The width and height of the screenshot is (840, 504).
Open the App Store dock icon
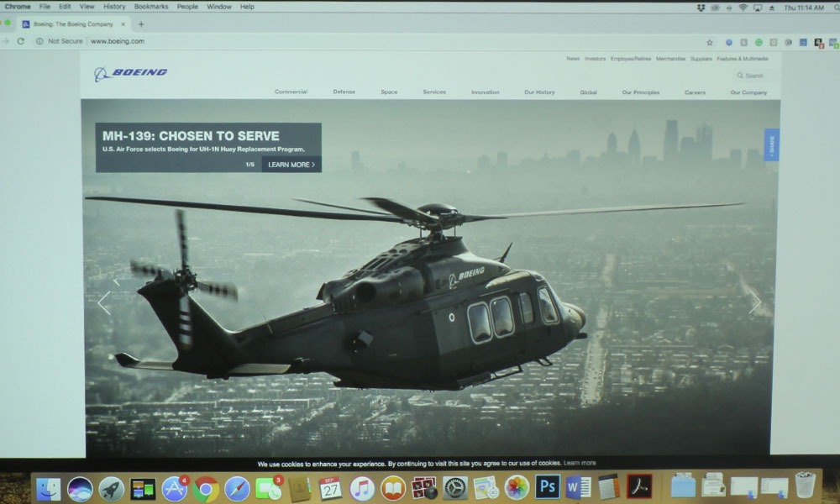tap(174, 489)
